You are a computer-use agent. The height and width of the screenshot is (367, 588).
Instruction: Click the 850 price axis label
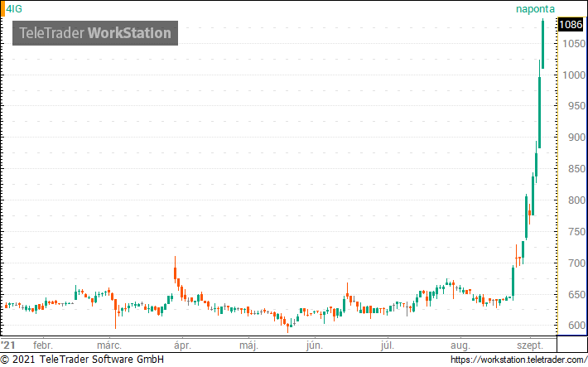(x=576, y=169)
